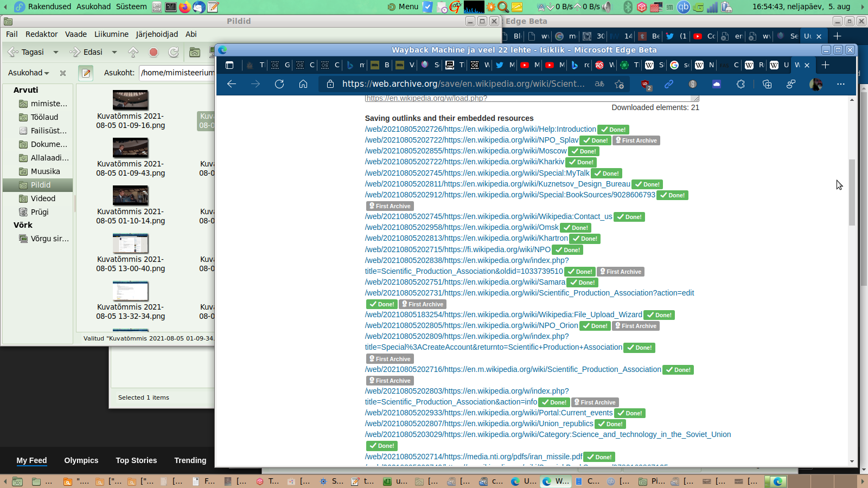Open Edge Settings and more menu
This screenshot has height=488, width=868.
point(841,84)
